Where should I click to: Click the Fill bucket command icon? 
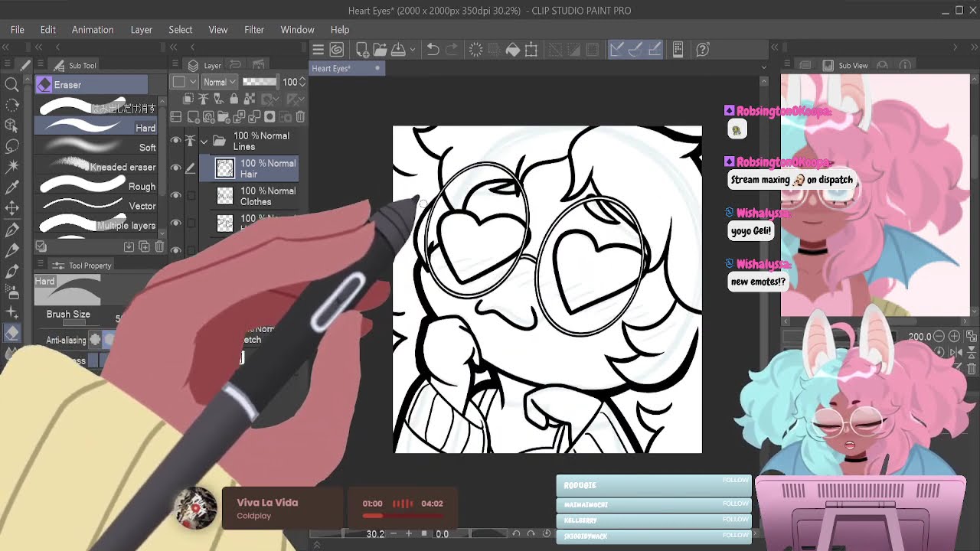pos(513,50)
